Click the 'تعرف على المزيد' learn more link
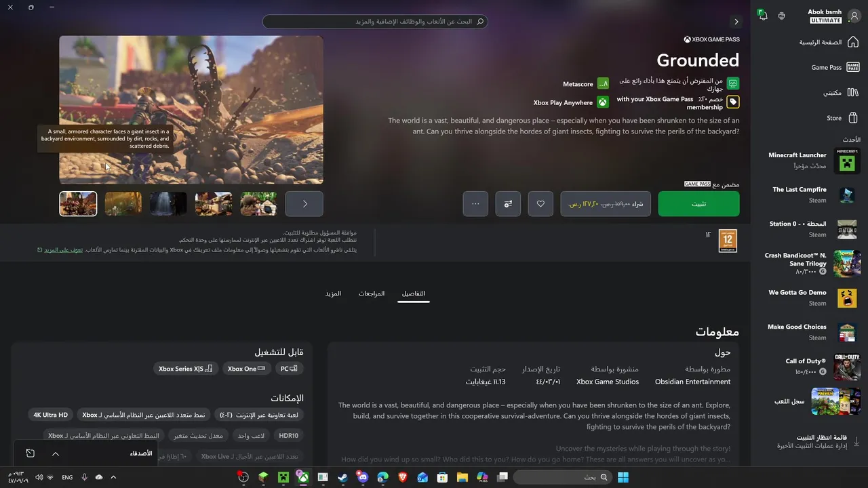 (64, 249)
